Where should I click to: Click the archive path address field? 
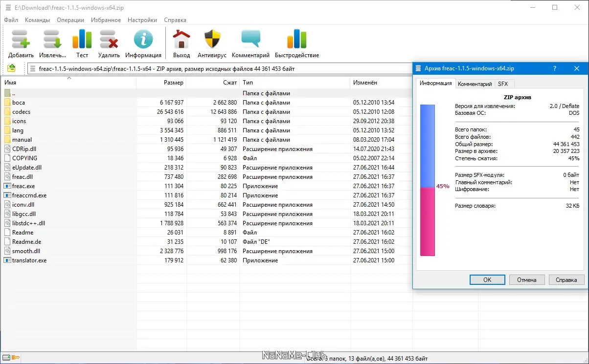220,69
